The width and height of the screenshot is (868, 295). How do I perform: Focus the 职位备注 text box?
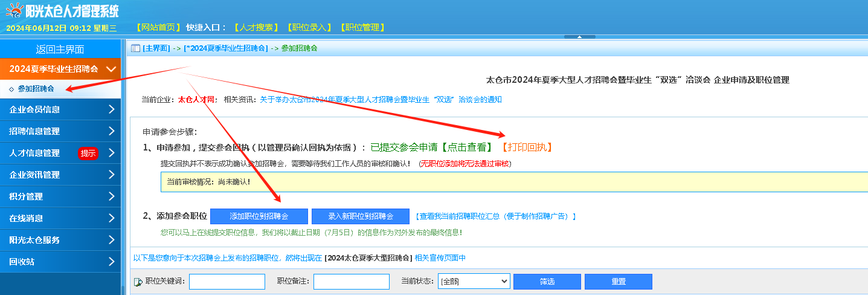(351, 282)
